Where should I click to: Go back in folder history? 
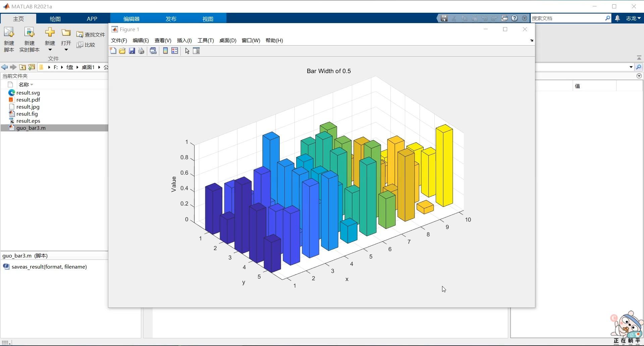pos(5,67)
